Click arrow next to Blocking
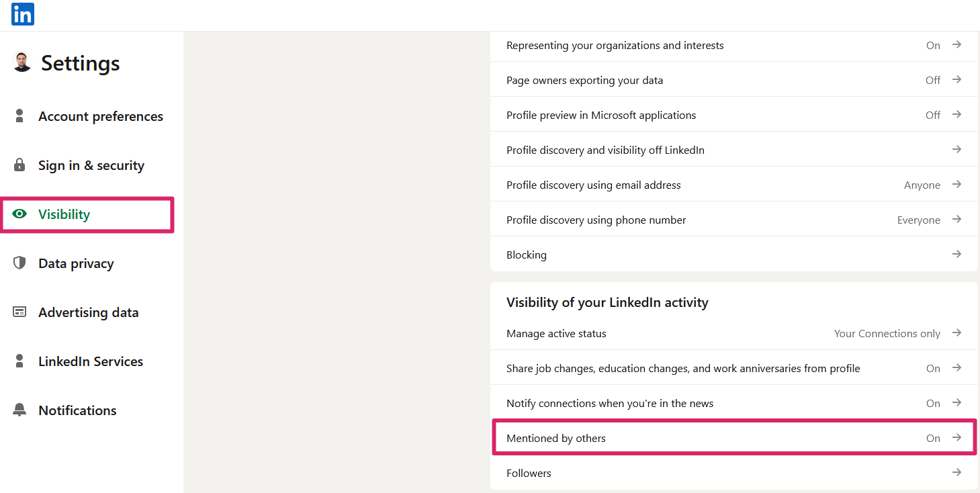Image resolution: width=980 pixels, height=493 pixels. point(956,255)
